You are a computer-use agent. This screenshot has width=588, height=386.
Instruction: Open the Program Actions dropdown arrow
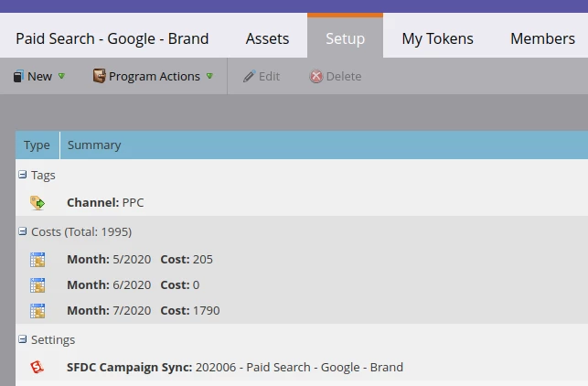pyautogui.click(x=209, y=77)
